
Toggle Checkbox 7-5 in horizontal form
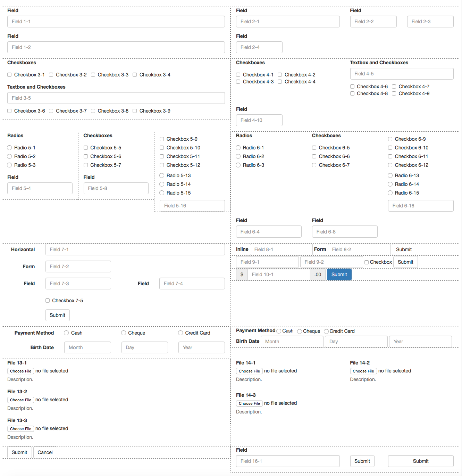48,301
